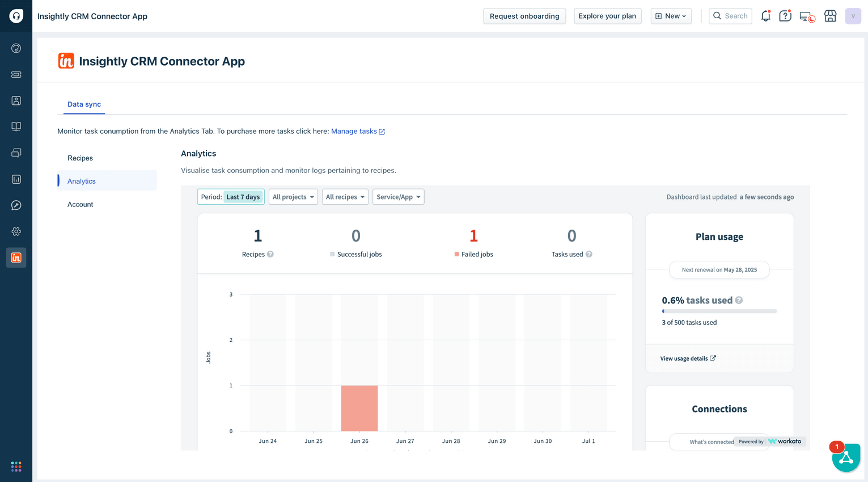Click the '3 of 500 tasks used' text
Viewport: 868px width, 482px height.
coord(689,322)
